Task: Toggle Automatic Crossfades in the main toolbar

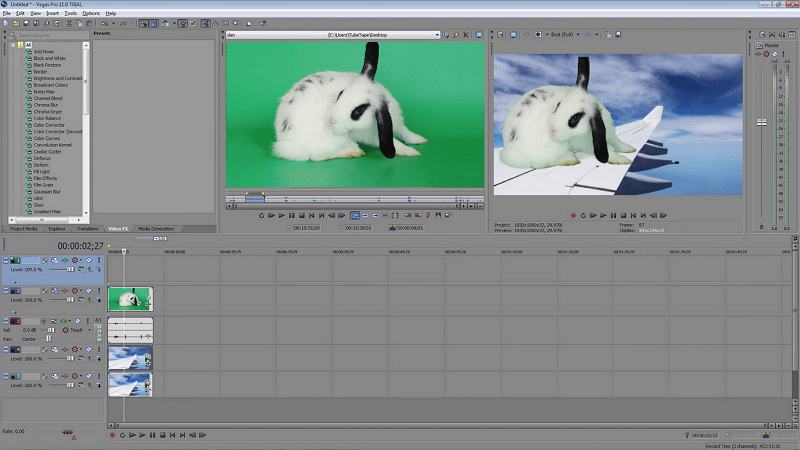Action: pos(154,23)
